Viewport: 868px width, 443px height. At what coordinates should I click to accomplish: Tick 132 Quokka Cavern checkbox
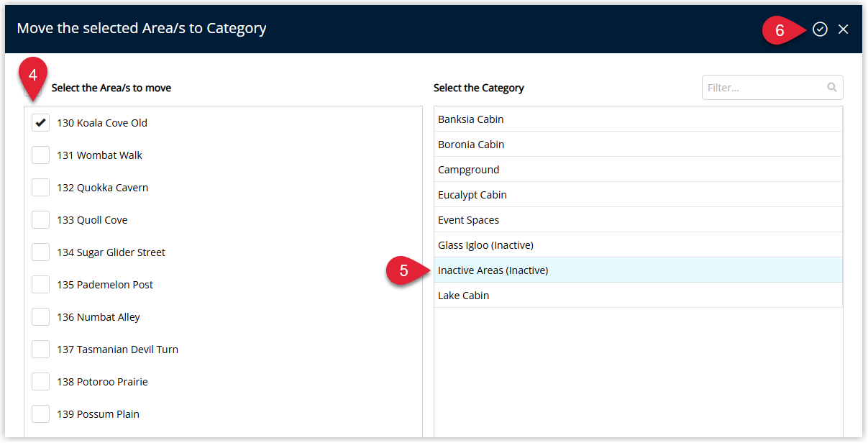(41, 188)
